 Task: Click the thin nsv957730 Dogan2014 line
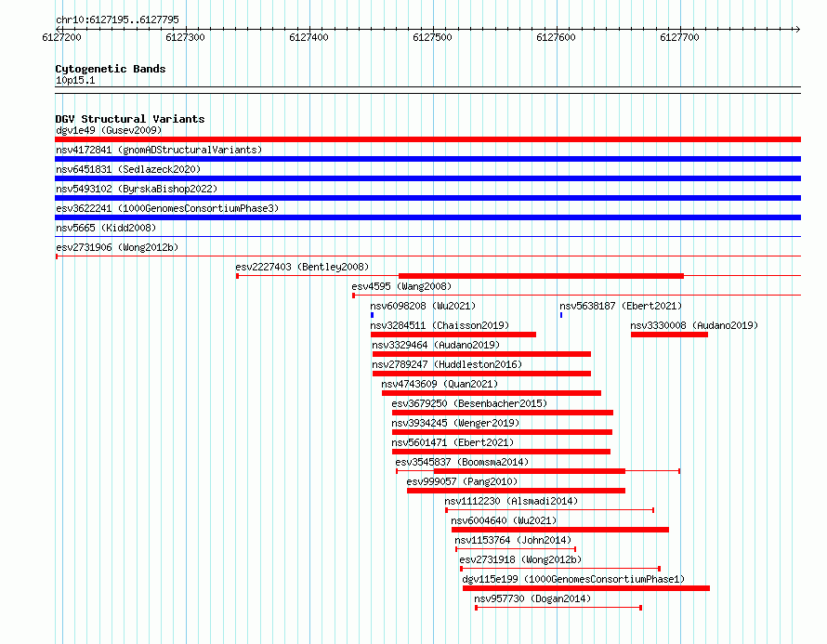pos(558,608)
